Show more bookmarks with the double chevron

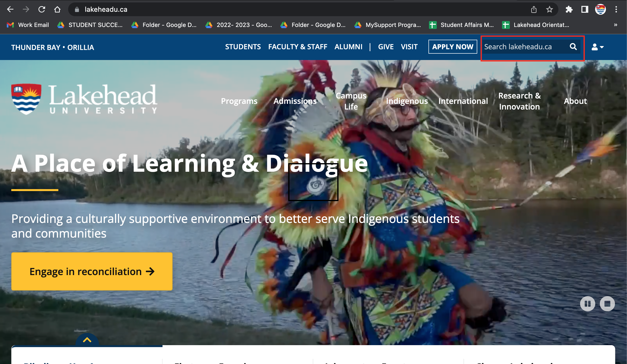coord(615,25)
